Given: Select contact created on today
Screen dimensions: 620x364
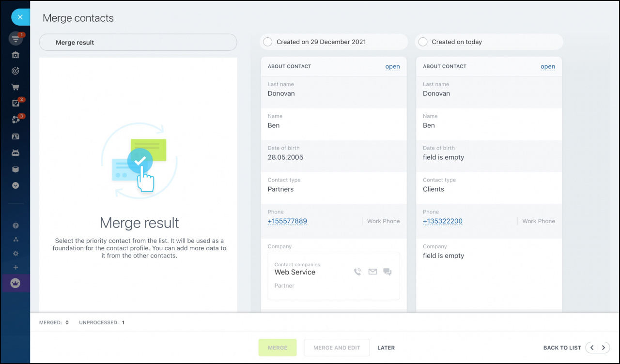Looking at the screenshot, I should (423, 42).
